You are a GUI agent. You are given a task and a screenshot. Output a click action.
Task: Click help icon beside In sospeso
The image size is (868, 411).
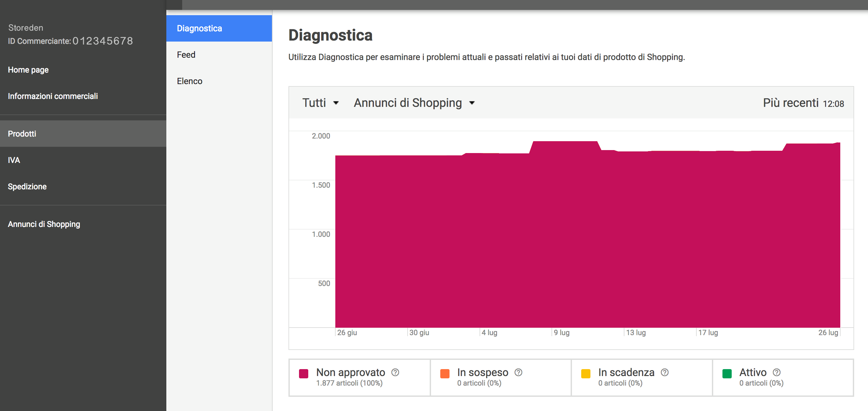coord(518,372)
